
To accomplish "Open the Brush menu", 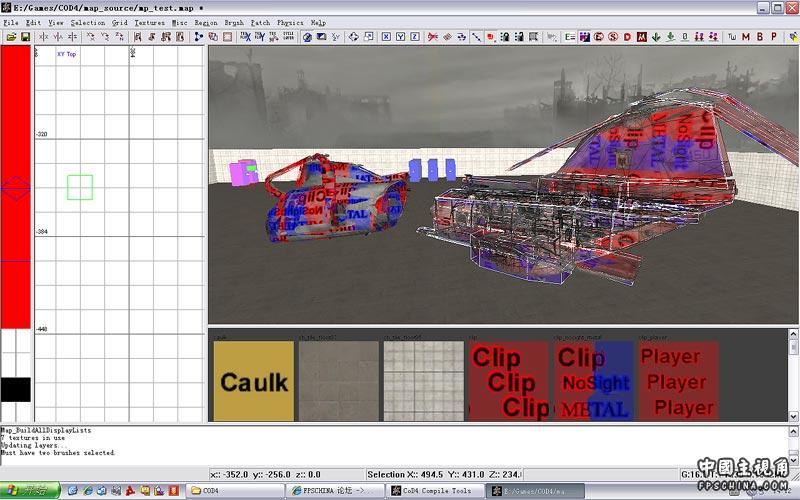I will pyautogui.click(x=234, y=22).
